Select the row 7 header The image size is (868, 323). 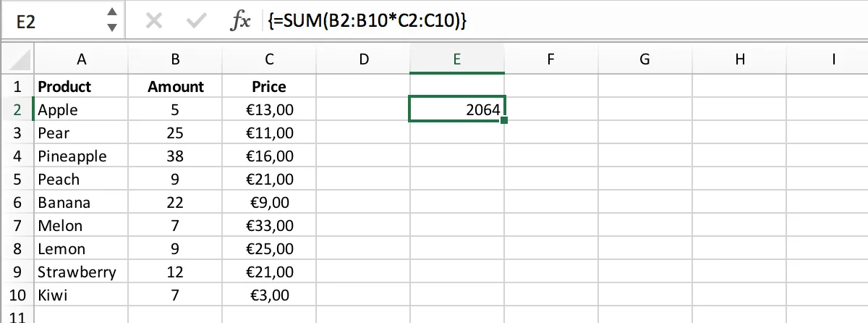17,226
